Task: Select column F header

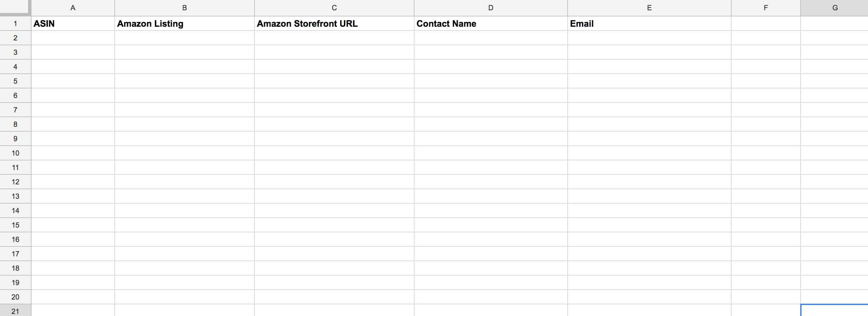Action: point(766,8)
